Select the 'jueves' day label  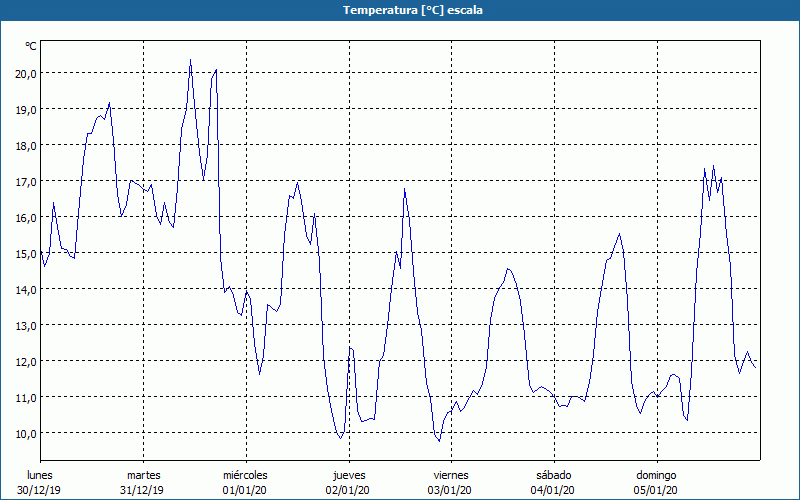point(349,476)
